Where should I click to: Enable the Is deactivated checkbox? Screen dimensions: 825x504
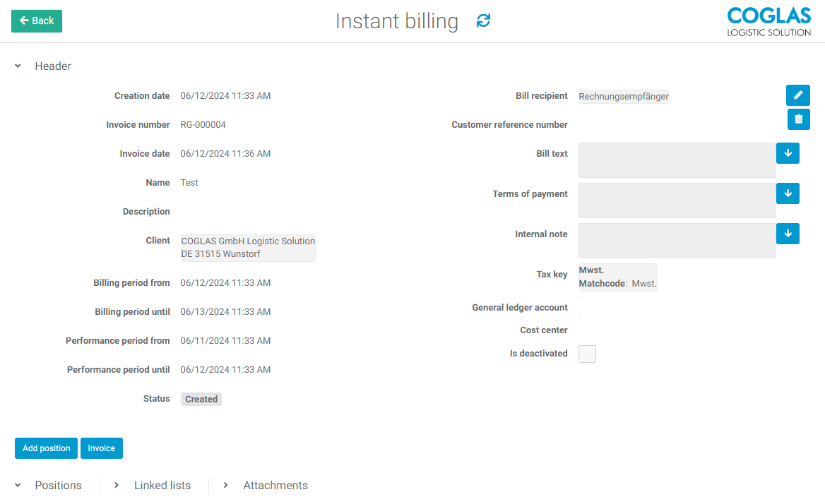click(x=587, y=354)
